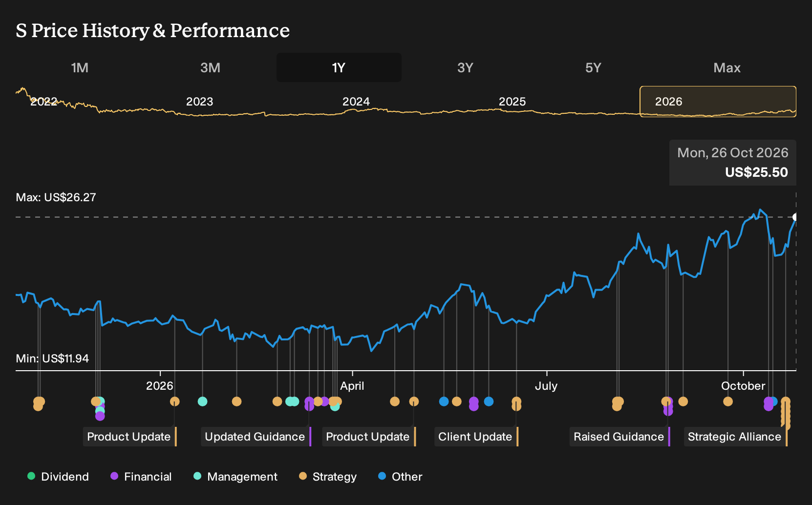Open the Updated Guidance event label

click(x=256, y=437)
